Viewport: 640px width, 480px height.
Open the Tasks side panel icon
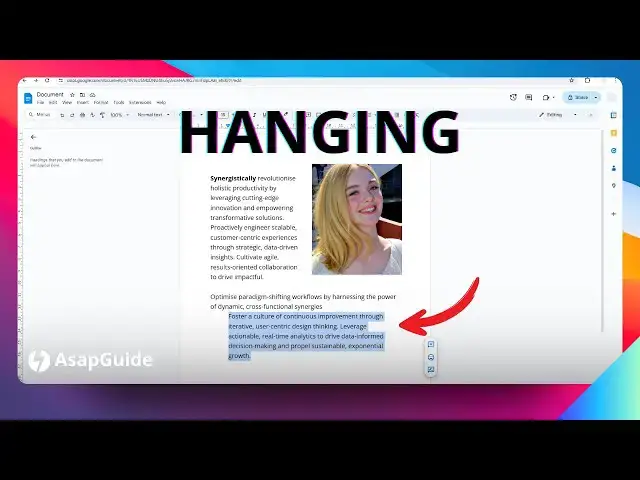point(613,151)
